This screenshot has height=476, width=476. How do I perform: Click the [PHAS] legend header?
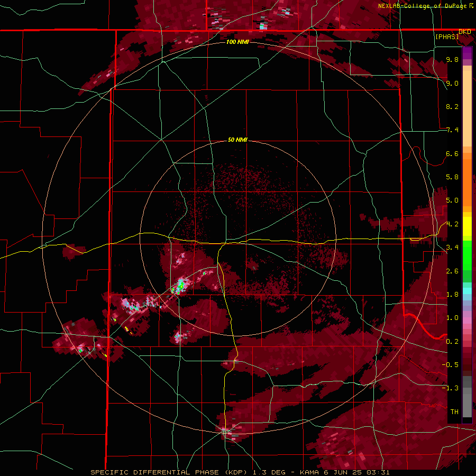447,37
